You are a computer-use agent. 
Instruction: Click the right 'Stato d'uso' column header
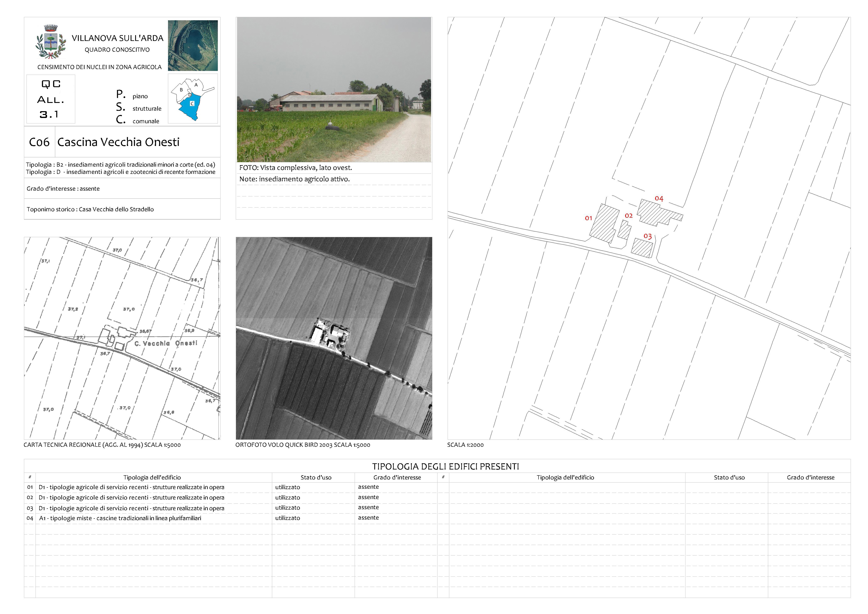click(729, 477)
